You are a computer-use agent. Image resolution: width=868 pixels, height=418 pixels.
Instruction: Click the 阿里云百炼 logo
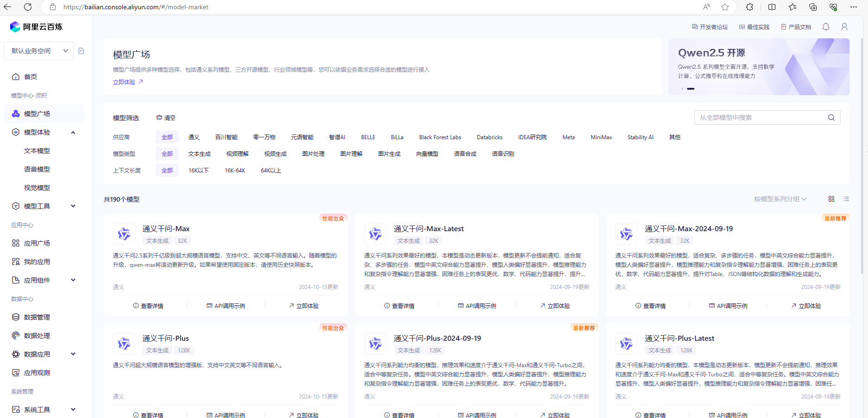[36, 27]
